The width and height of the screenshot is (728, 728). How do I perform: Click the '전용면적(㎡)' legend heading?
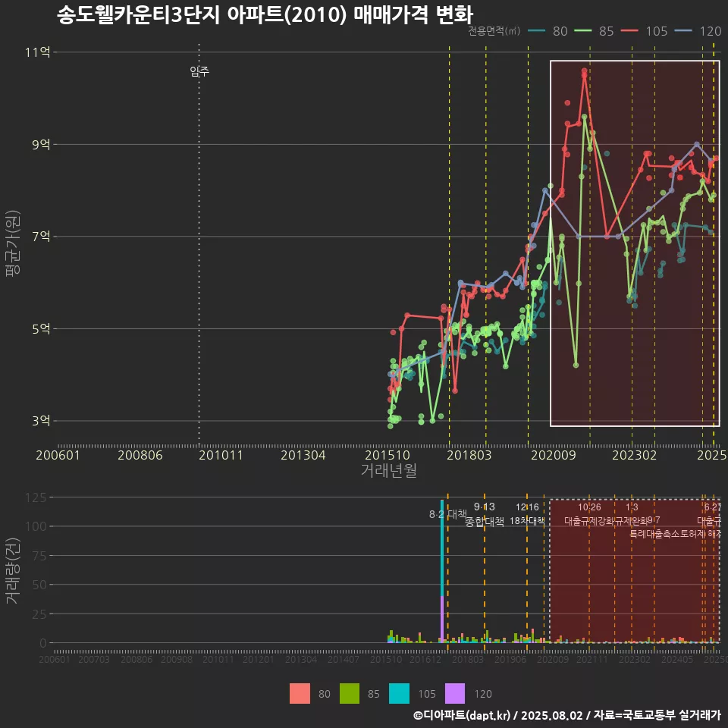tap(494, 31)
